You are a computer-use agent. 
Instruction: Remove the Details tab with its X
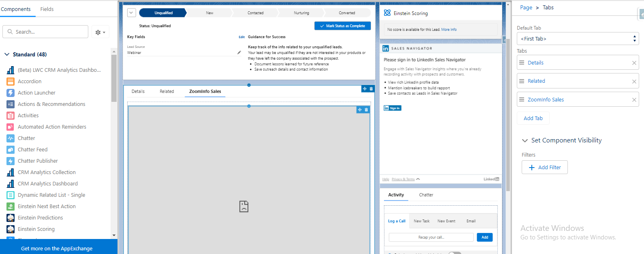[x=634, y=63]
